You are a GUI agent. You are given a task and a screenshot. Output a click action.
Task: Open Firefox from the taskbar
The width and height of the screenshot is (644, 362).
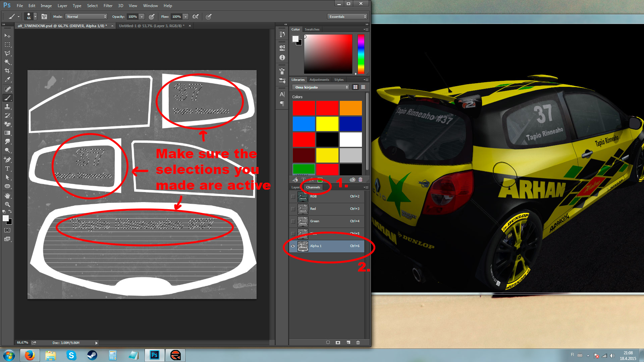pyautogui.click(x=30, y=355)
